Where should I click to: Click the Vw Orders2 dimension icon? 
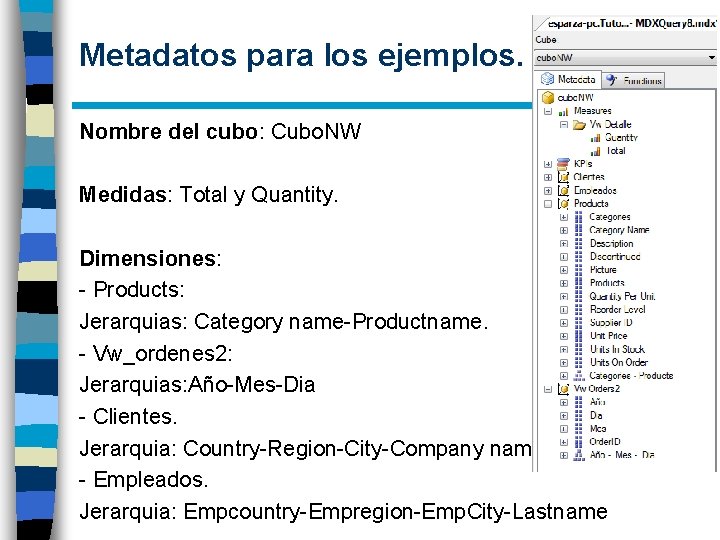tap(563, 389)
